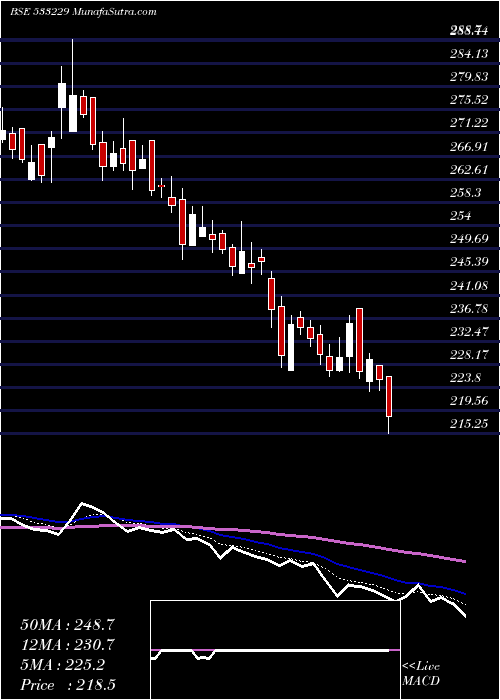Click the 50MA : 248.7 legend value
Image resolution: width=500 pixels, height=700 pixels.
(x=67, y=625)
